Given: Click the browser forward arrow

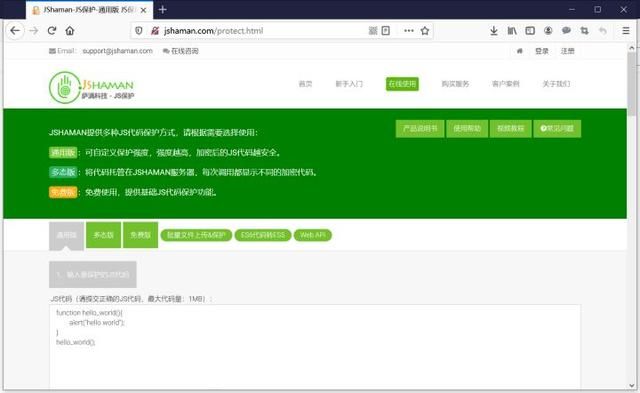Looking at the screenshot, I should tap(34, 31).
